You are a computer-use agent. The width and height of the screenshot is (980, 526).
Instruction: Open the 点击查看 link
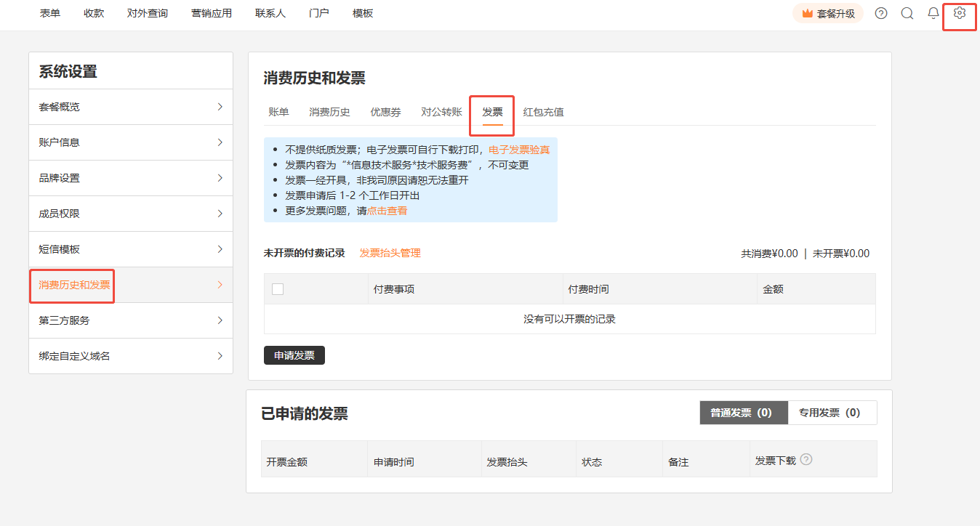click(x=387, y=211)
